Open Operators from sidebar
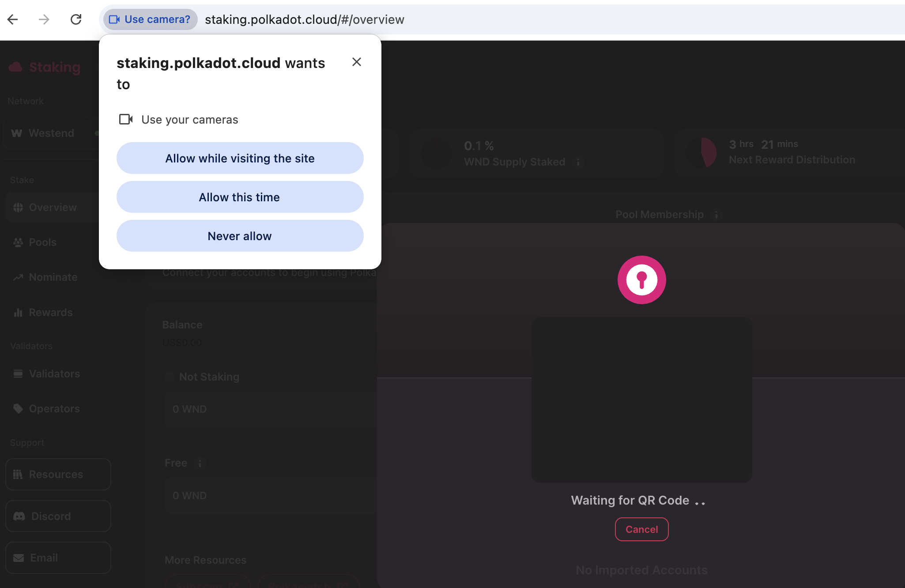Image resolution: width=905 pixels, height=588 pixels. [54, 409]
